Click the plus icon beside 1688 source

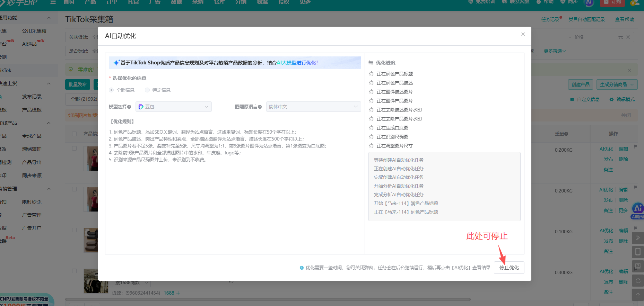coord(178,293)
